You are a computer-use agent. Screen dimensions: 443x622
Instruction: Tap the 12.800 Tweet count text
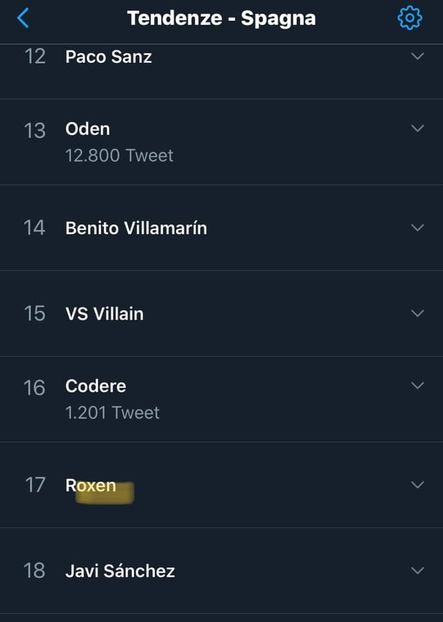[119, 156]
